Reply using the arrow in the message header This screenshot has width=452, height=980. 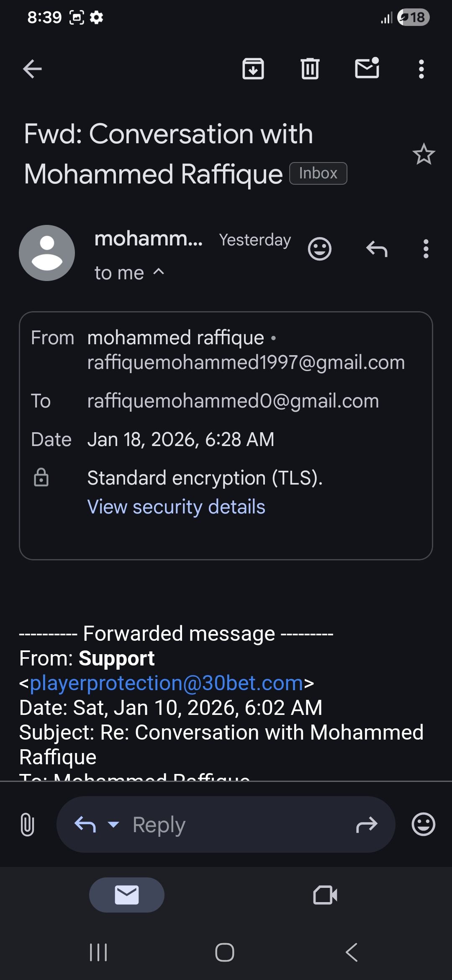point(377,249)
